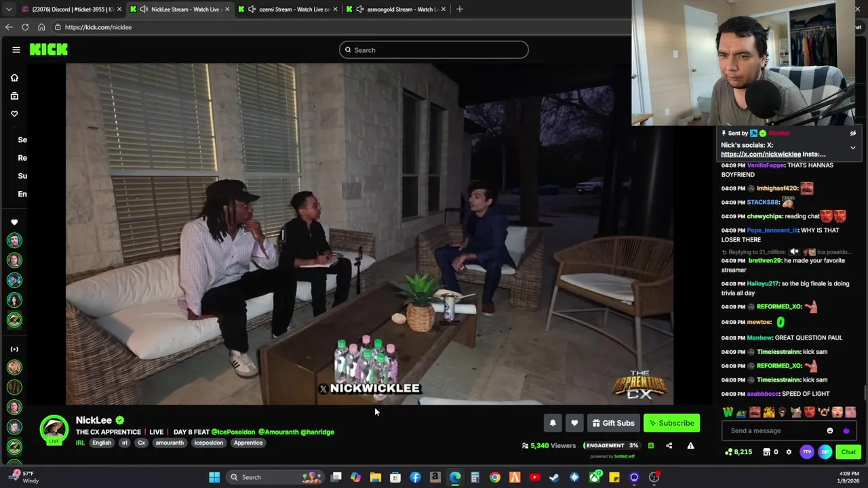Send message with Chat button

click(848, 452)
